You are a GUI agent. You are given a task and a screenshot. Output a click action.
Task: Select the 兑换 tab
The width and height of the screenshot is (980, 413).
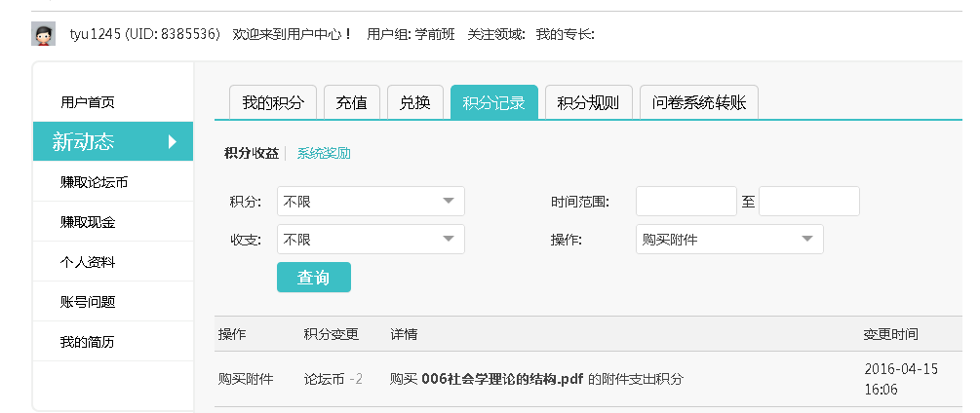click(414, 102)
